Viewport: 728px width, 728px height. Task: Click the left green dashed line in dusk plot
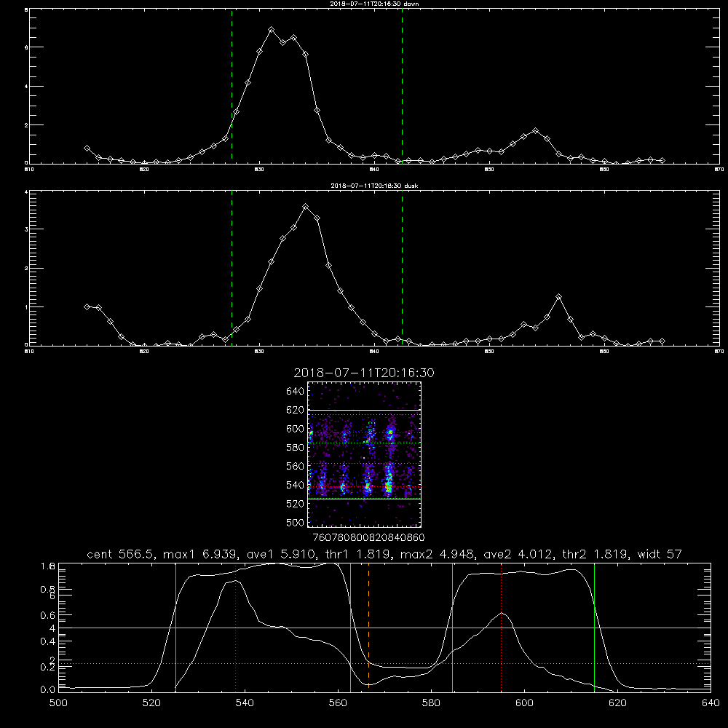click(232, 269)
